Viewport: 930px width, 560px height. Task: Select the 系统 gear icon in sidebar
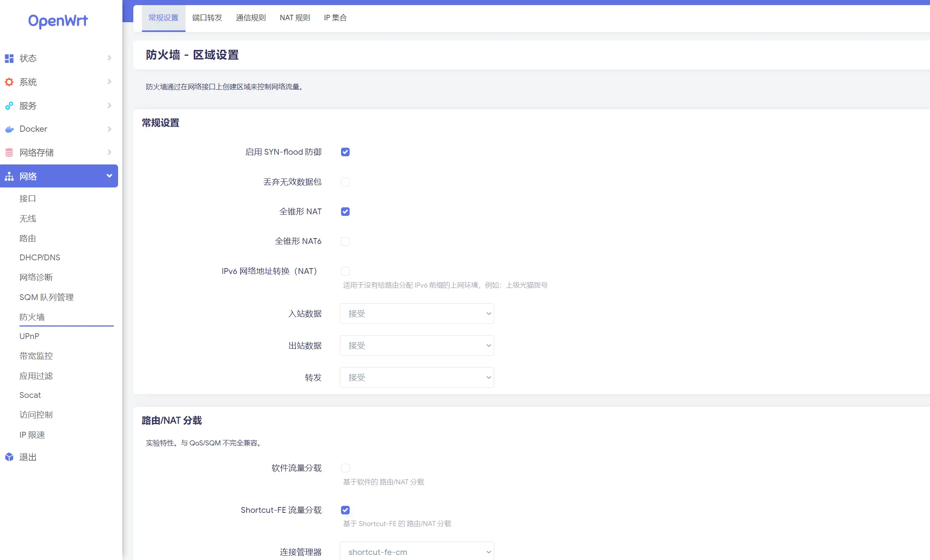pos(9,82)
